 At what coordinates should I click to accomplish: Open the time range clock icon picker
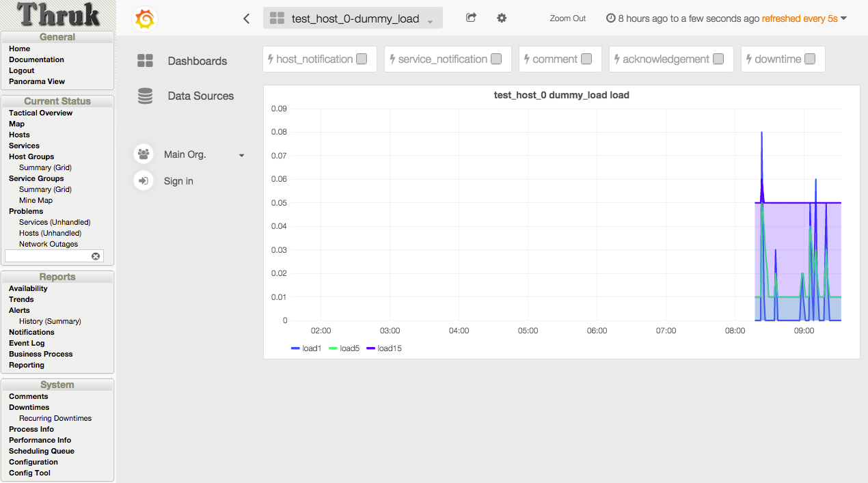pyautogui.click(x=609, y=18)
